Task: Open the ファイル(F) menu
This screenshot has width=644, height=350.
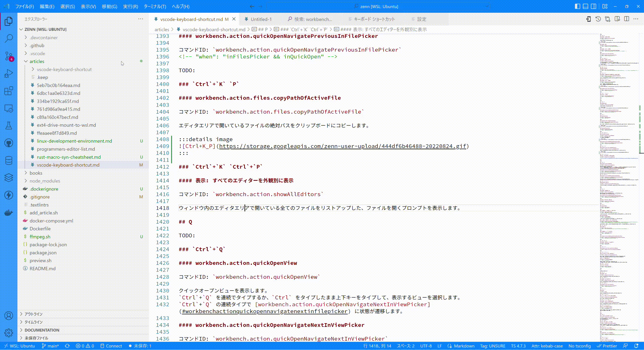Action: (x=25, y=6)
